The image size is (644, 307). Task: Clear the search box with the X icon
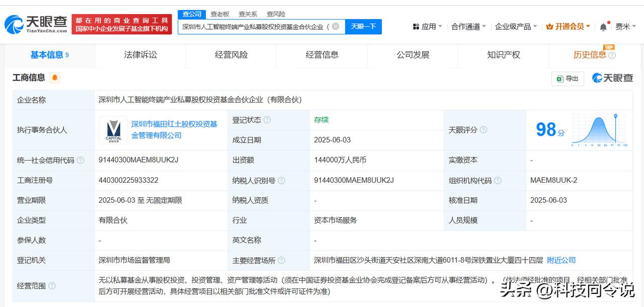click(x=336, y=26)
